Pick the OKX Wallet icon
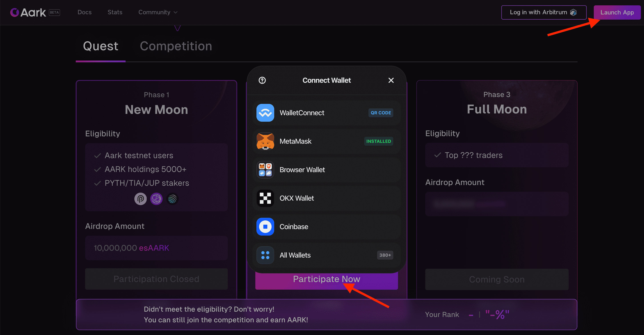The height and width of the screenshot is (335, 644). tap(265, 198)
